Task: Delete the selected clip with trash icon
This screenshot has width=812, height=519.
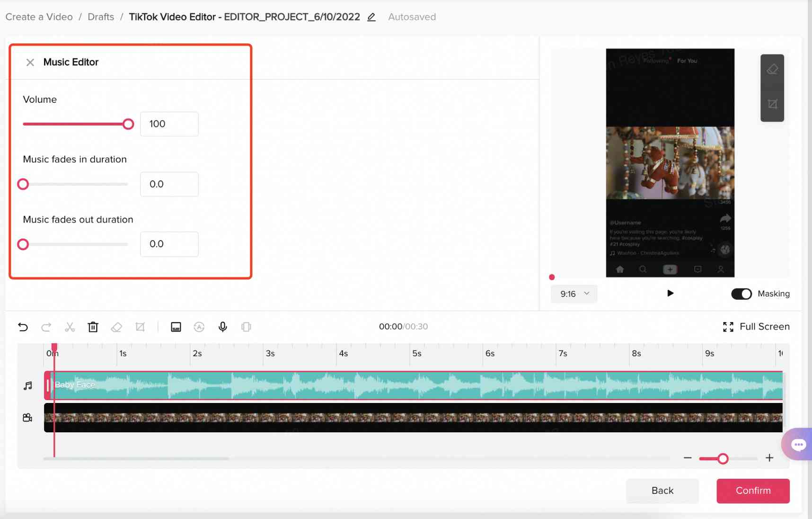Action: tap(93, 327)
